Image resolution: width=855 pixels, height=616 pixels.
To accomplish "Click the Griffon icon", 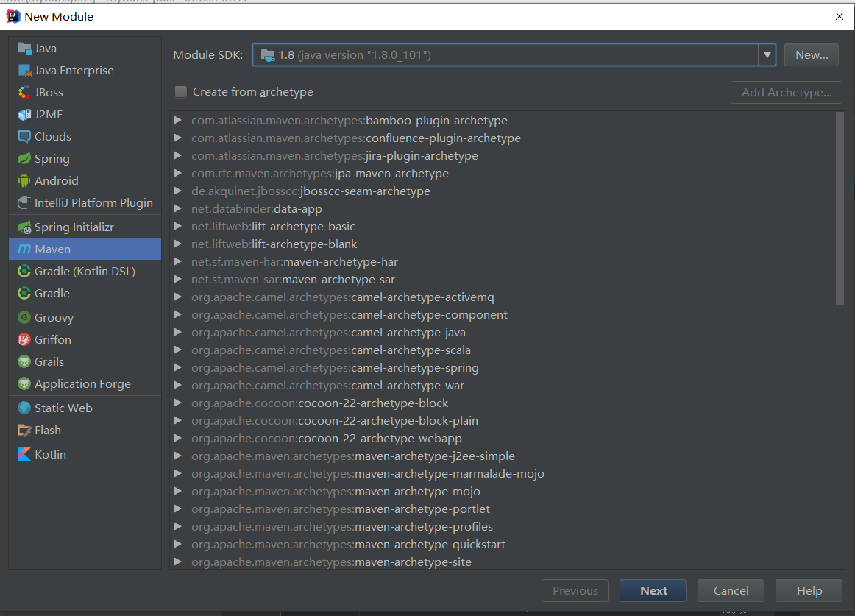I will 24,339.
